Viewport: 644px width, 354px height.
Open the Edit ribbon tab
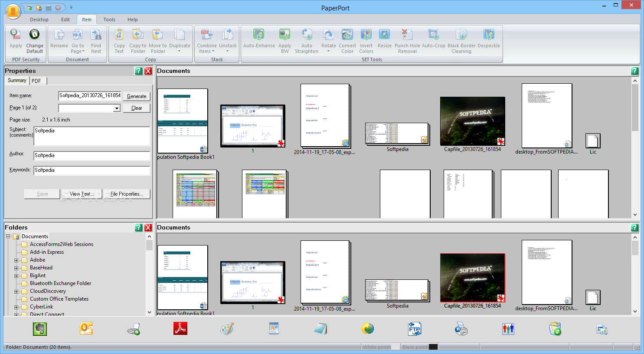point(65,20)
